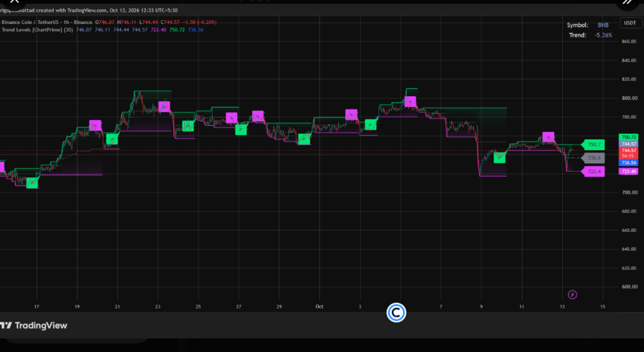The height and width of the screenshot is (352, 644).
Task: Click the high value H746.11
Action: (x=126, y=22)
